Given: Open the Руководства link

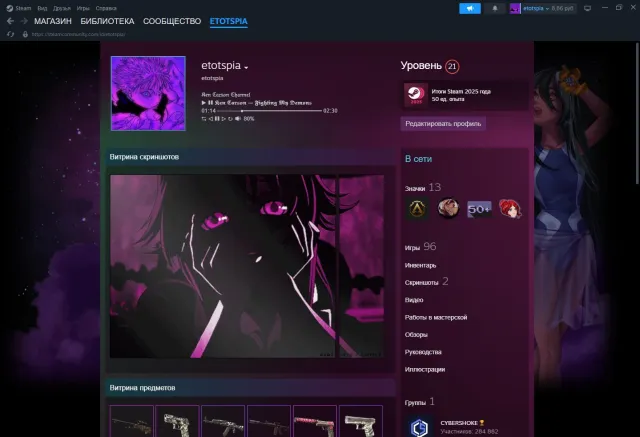Looking at the screenshot, I should (423, 352).
